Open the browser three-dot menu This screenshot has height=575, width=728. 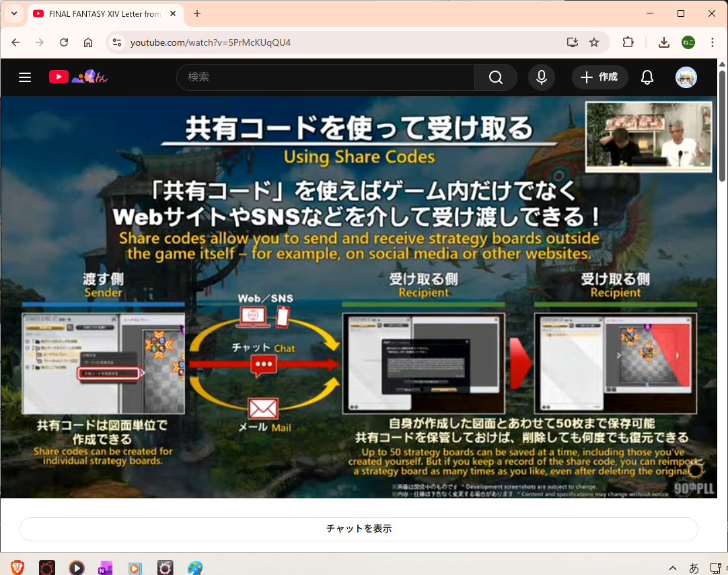pos(713,42)
